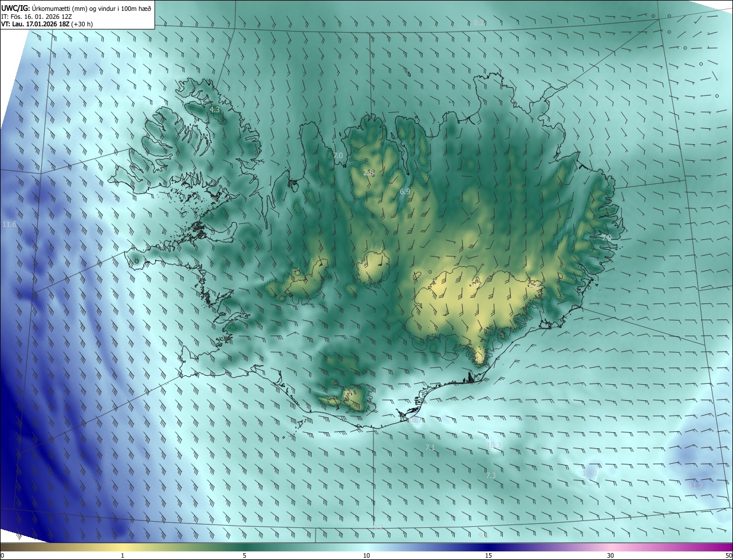Click the 7.1 value label

point(430,447)
